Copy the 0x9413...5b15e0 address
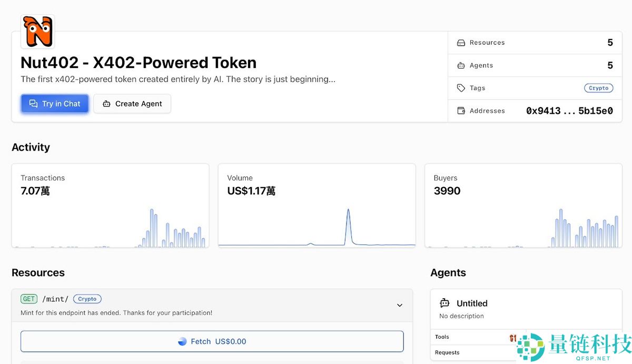The height and width of the screenshot is (364, 632). [569, 111]
